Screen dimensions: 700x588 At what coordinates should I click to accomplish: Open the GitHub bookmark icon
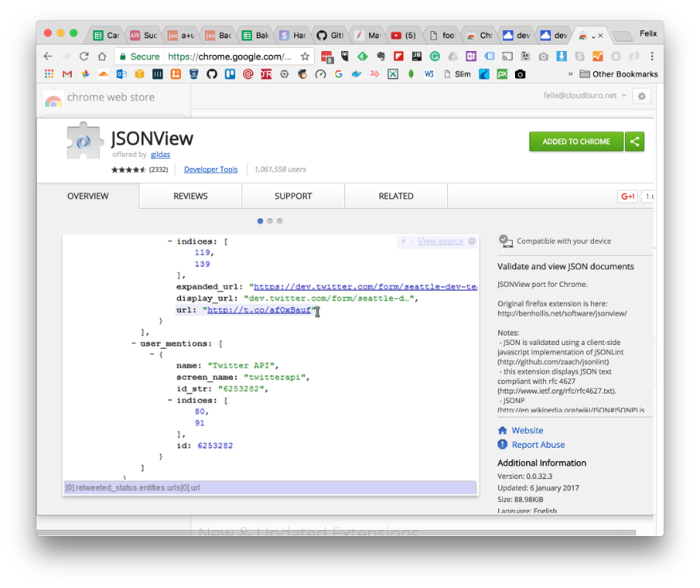coord(212,74)
